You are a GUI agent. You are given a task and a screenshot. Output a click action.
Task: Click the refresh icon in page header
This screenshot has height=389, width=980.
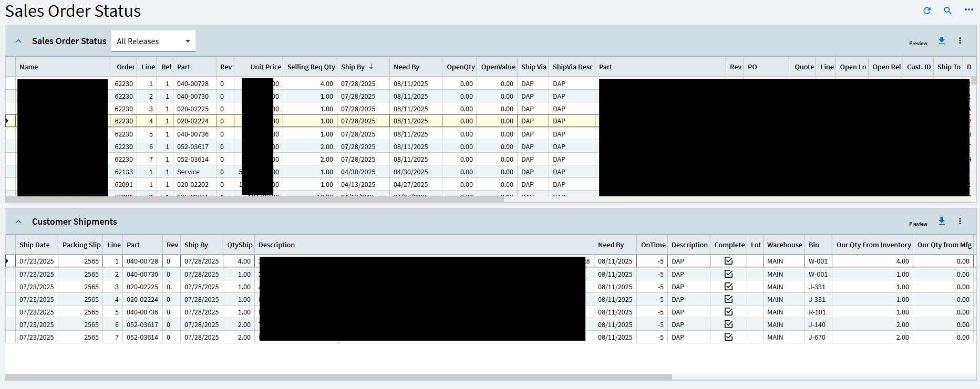pos(927,10)
